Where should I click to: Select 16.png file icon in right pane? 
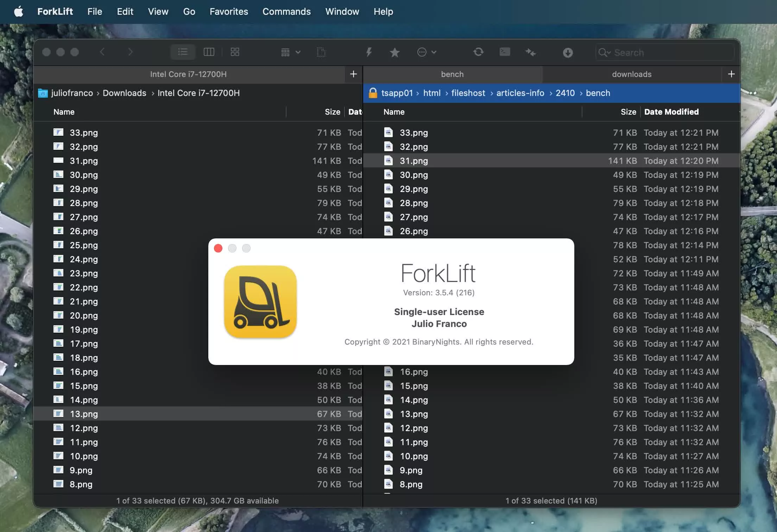coord(388,372)
